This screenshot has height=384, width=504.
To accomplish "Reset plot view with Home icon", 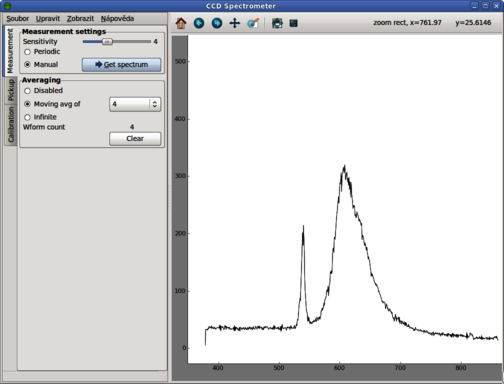I will [x=181, y=23].
